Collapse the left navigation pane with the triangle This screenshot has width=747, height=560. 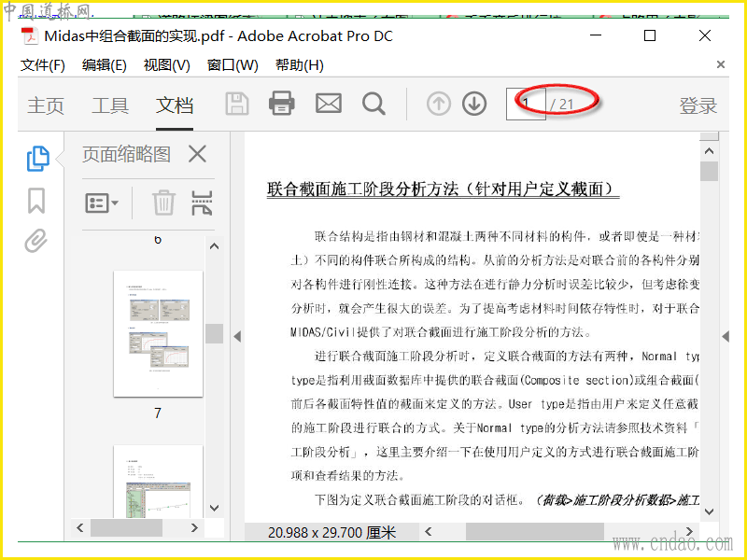click(237, 337)
